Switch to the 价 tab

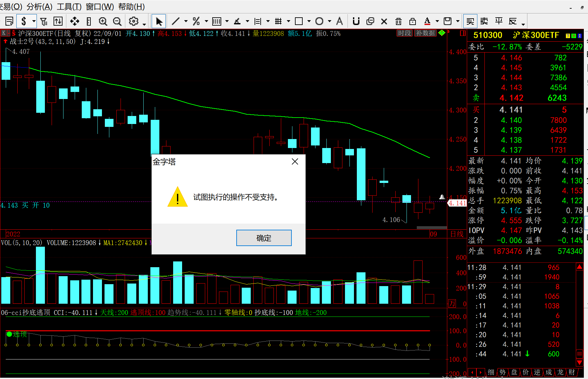click(x=525, y=372)
